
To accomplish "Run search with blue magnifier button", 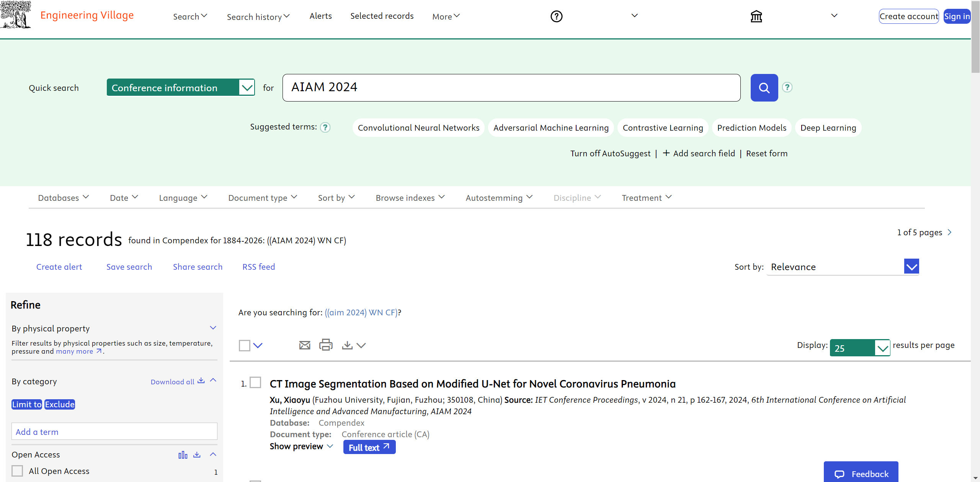I will [764, 88].
